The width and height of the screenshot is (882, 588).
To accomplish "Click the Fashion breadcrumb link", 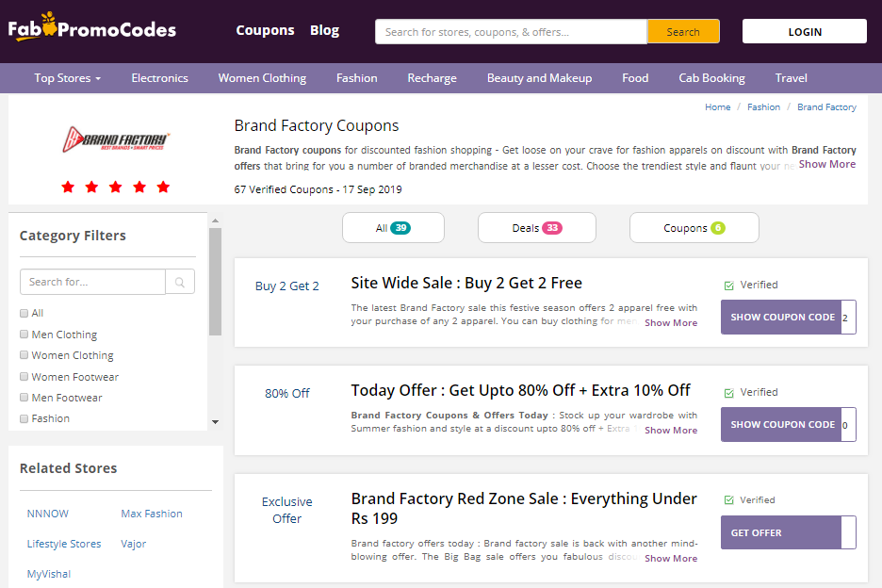I will (763, 106).
